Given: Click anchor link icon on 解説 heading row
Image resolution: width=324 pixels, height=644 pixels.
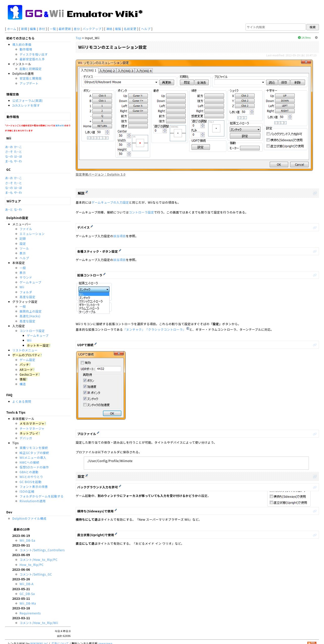Looking at the screenshot, I should coord(315,193).
